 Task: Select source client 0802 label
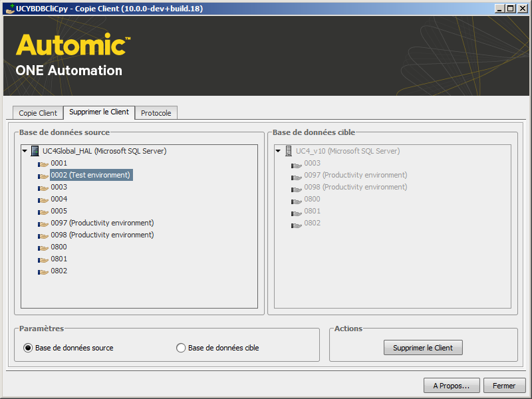pos(59,271)
